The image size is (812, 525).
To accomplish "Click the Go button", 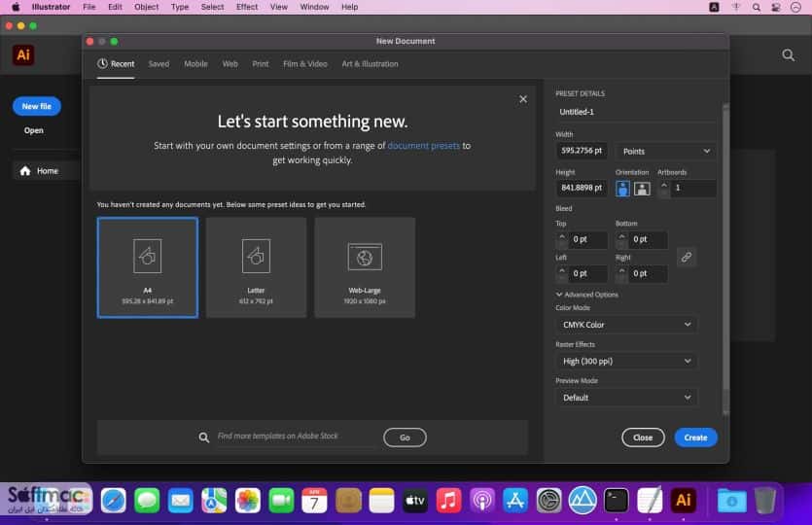I will pos(405,437).
